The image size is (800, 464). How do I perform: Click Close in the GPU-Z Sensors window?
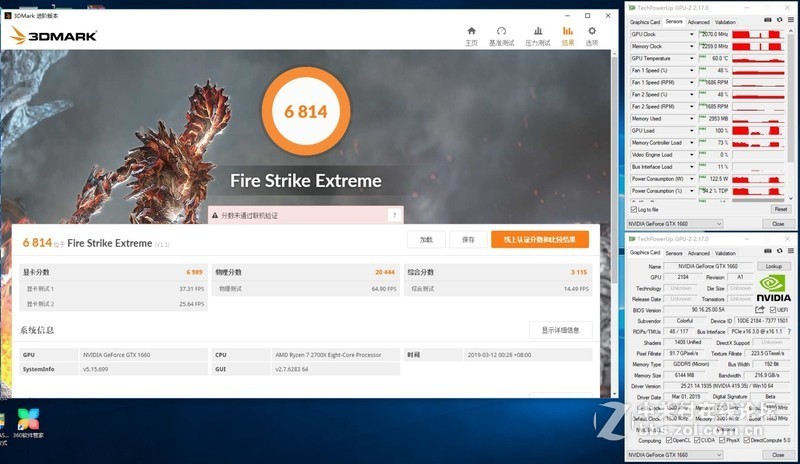778,224
